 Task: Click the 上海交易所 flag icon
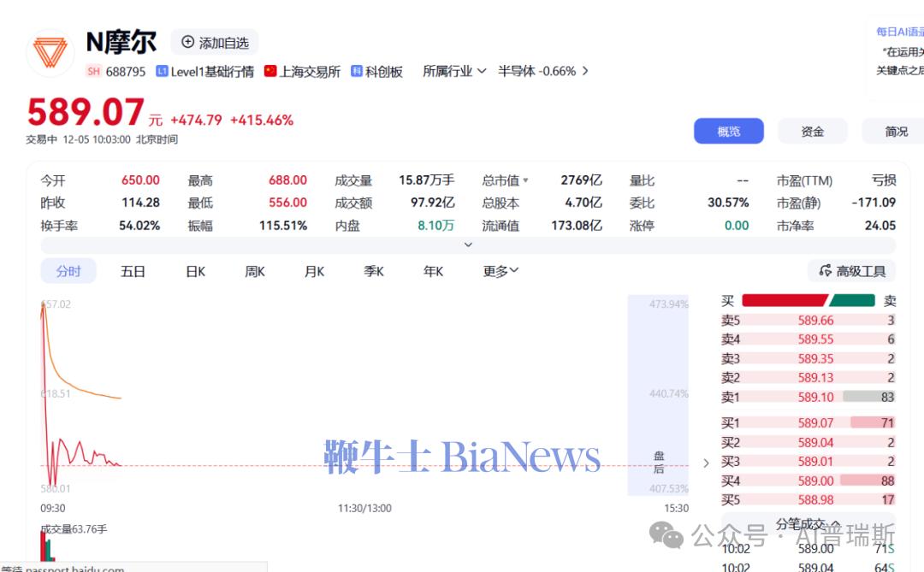[270, 71]
